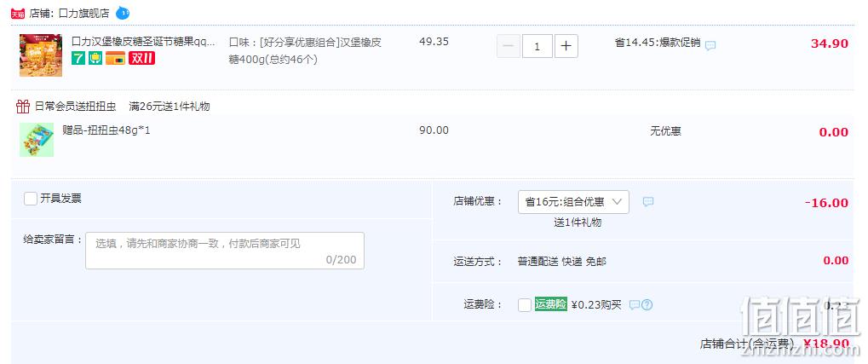Click the 送1件礼物 text under dropdown
The image size is (868, 364).
coord(578,222)
